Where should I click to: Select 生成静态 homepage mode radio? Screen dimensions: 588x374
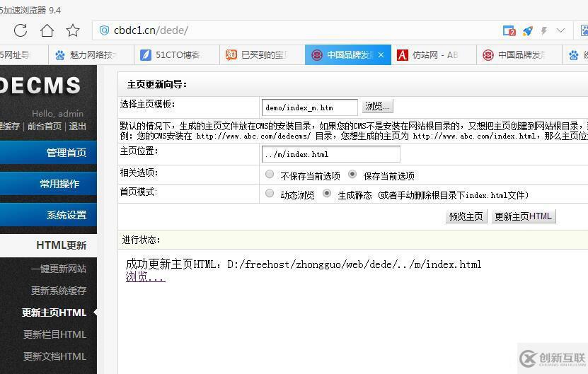tap(327, 194)
